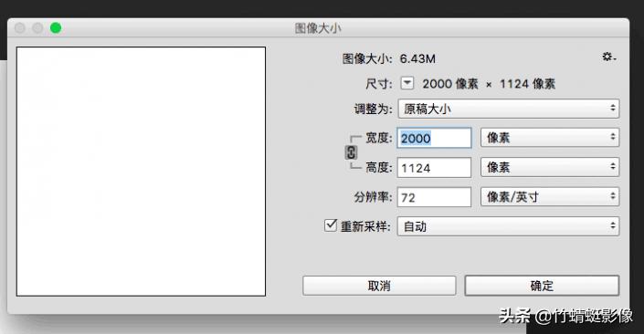Click the 图像大小 window title
The width and height of the screenshot is (644, 334).
coord(318,28)
